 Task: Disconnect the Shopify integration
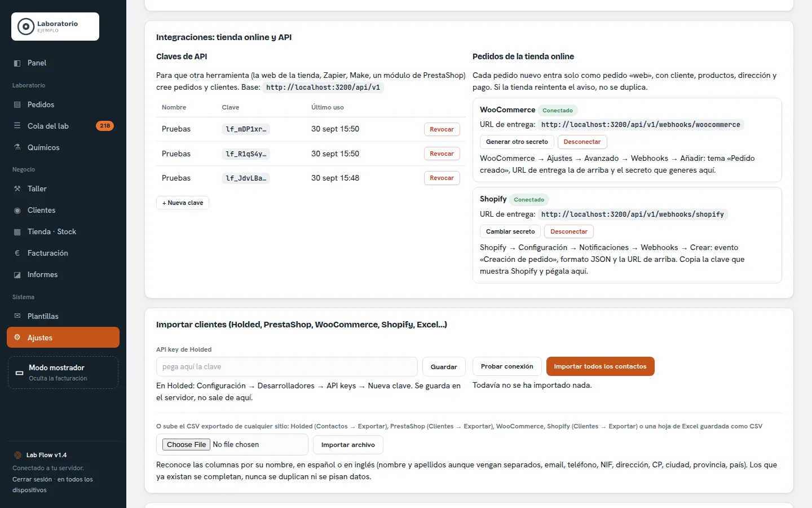(x=569, y=231)
